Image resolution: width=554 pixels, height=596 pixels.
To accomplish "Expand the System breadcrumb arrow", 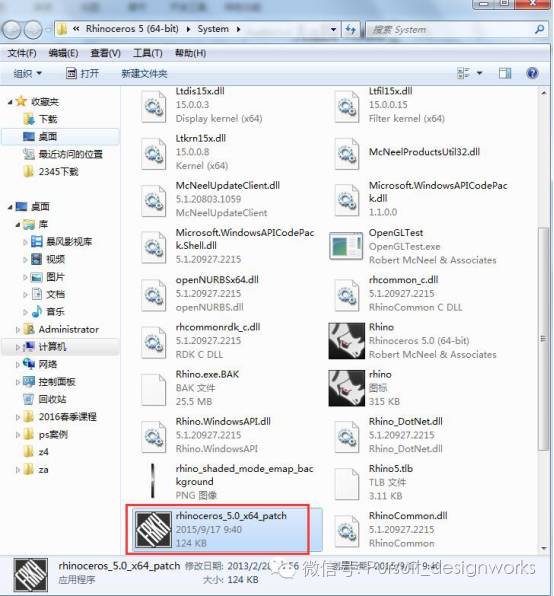I will tap(238, 29).
